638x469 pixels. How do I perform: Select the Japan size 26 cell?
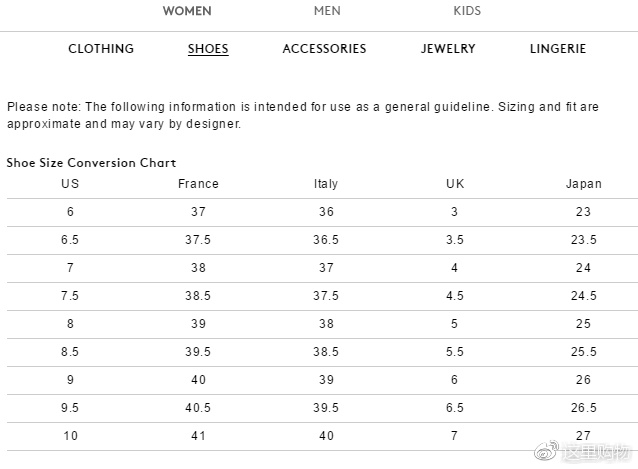583,380
